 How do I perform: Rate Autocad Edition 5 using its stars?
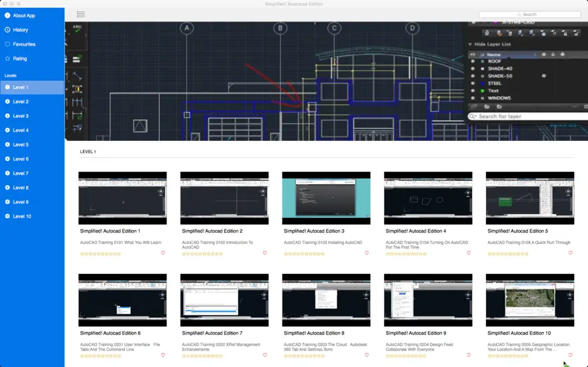pos(508,254)
